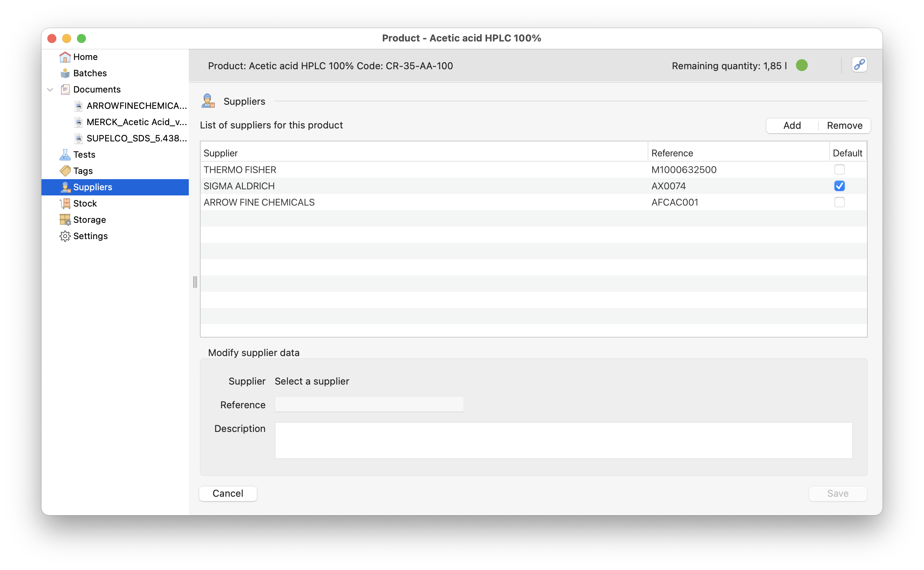
Task: Sort by the Reference column header
Action: click(738, 153)
